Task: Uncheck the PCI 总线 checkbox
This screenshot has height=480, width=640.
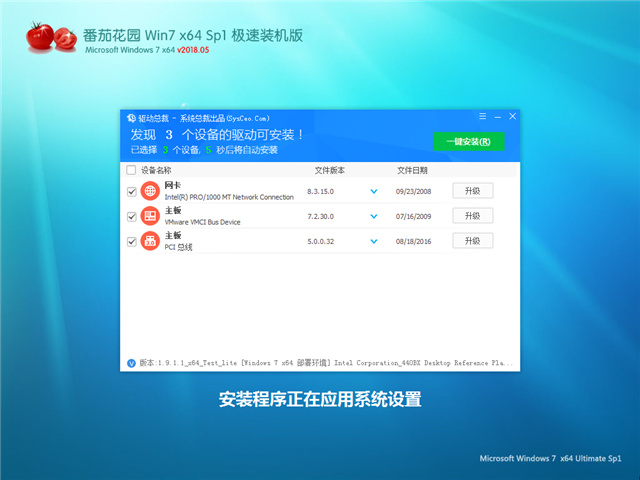Action: (131, 242)
